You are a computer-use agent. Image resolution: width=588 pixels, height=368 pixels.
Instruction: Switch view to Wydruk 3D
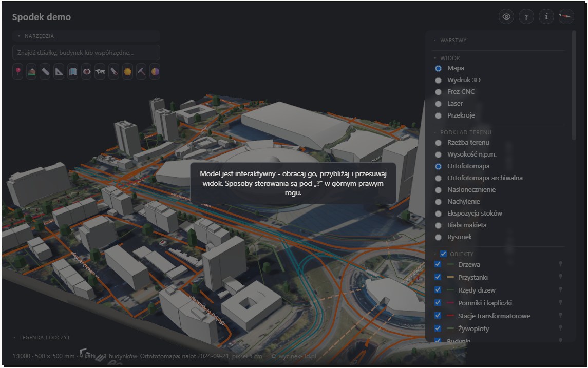438,80
